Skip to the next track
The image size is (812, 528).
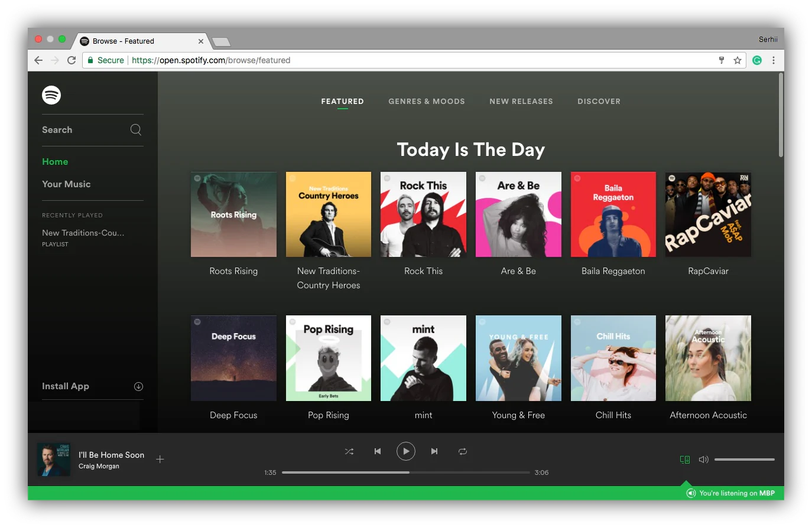(434, 451)
